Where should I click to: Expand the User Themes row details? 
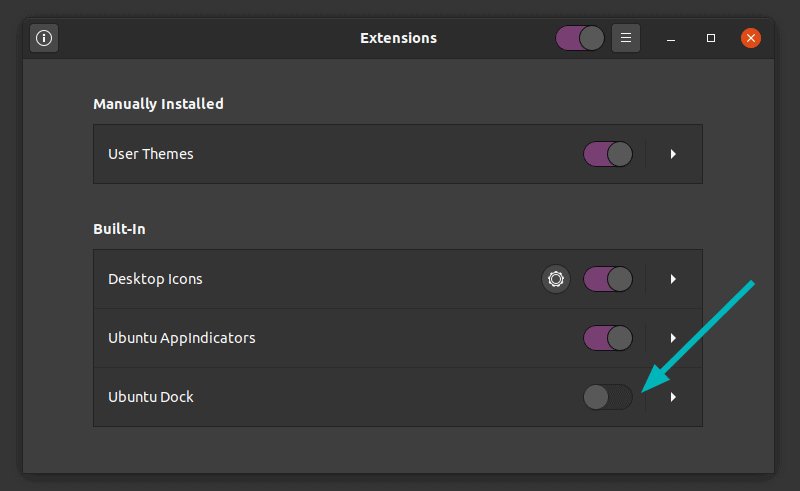(x=673, y=154)
